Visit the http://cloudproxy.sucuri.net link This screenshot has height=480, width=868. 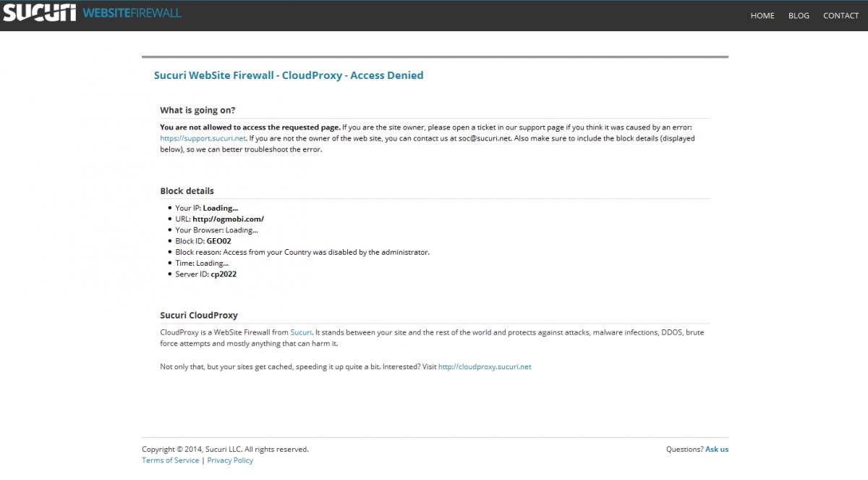click(x=485, y=367)
